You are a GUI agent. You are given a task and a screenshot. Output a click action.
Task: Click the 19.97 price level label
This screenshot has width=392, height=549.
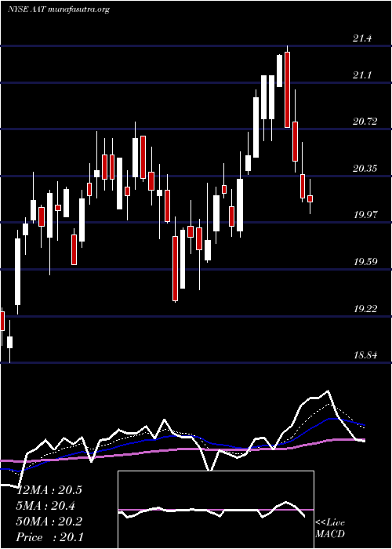(x=365, y=215)
